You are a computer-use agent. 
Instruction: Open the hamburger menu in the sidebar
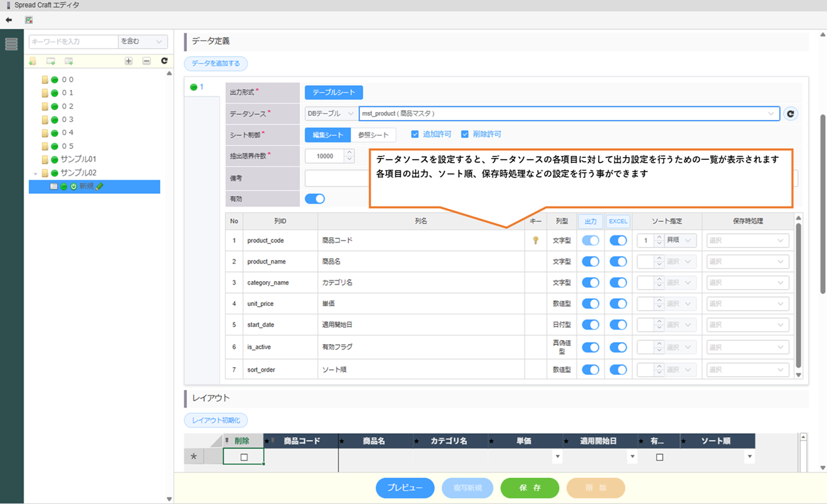(11, 45)
